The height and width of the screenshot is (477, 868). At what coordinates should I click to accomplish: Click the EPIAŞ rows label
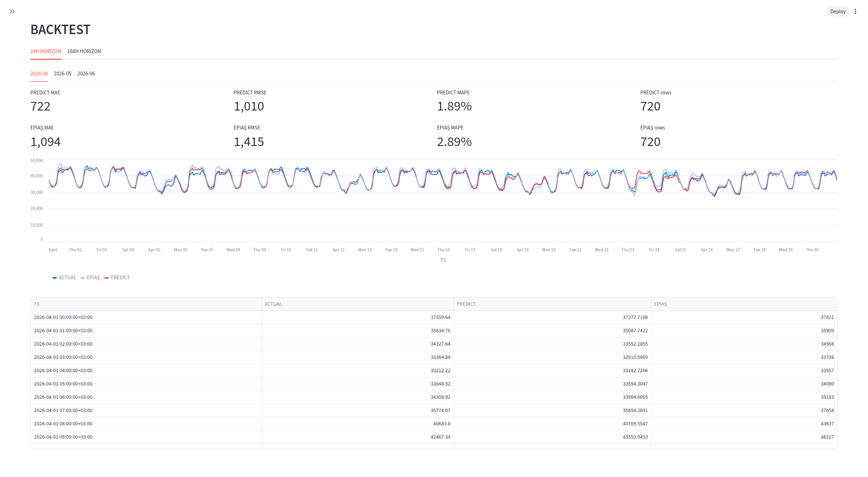point(652,128)
